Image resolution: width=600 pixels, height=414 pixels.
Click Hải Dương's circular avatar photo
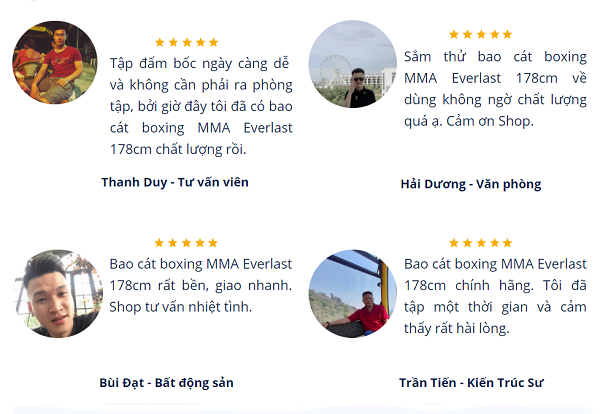point(352,64)
